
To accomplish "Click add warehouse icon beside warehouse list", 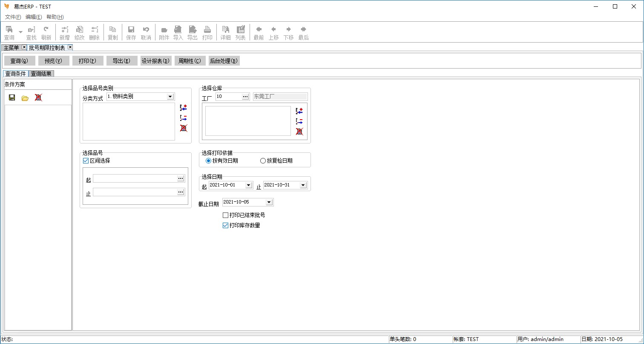I will (299, 111).
